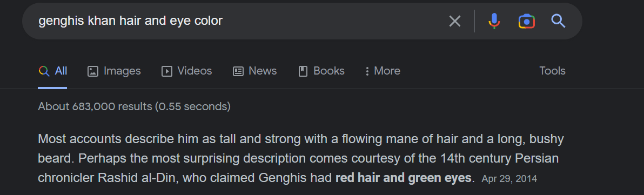Submit search using the magnifying glass icon
This screenshot has width=644, height=195.
click(559, 21)
